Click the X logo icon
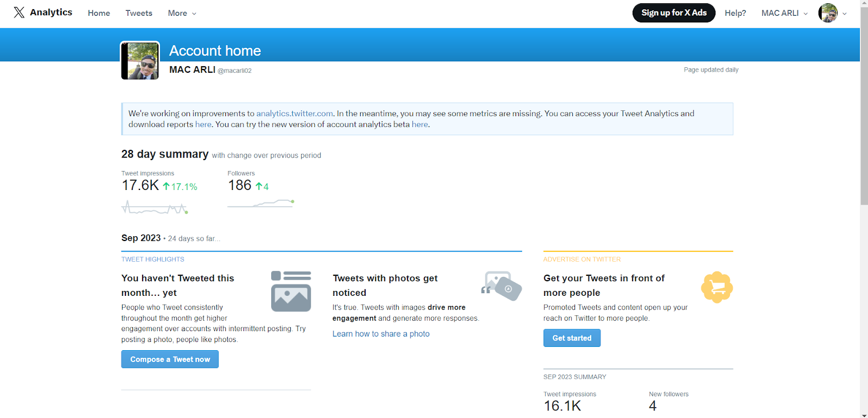 [x=19, y=12]
